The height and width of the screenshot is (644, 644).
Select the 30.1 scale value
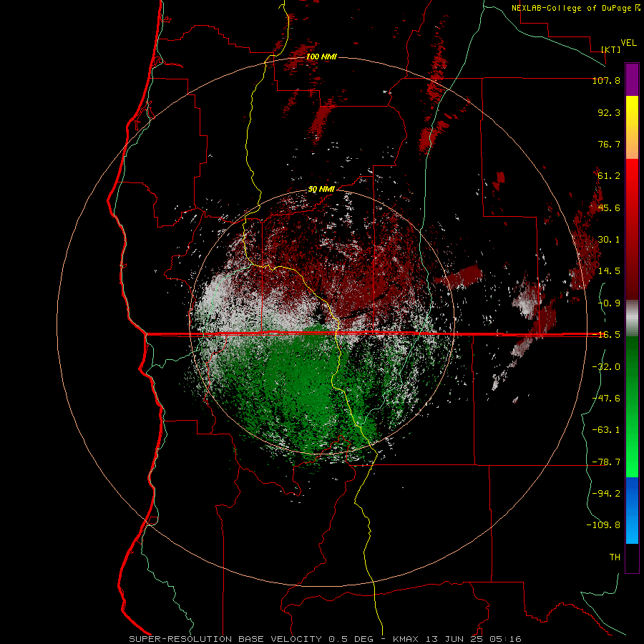point(609,240)
